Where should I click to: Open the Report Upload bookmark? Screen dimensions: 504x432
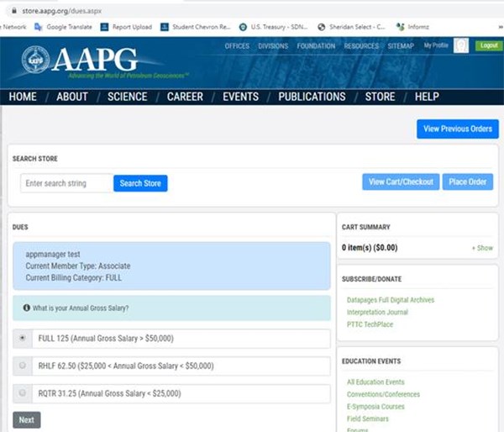[x=127, y=27]
